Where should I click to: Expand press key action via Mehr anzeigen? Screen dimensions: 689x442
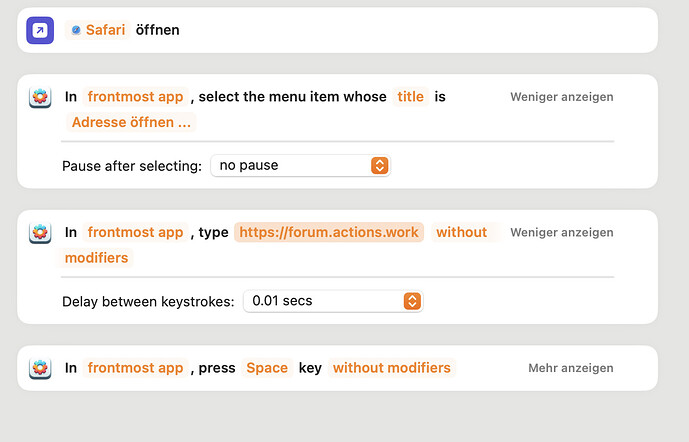(570, 368)
